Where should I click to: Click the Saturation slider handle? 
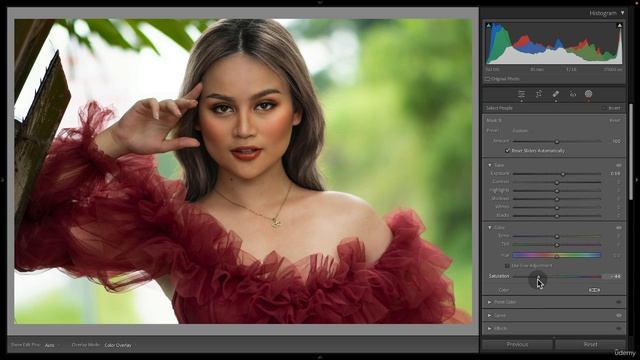coord(538,277)
